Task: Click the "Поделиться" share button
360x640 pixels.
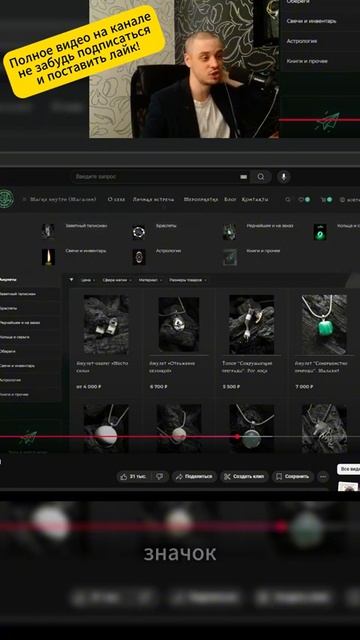Action: [x=194, y=476]
